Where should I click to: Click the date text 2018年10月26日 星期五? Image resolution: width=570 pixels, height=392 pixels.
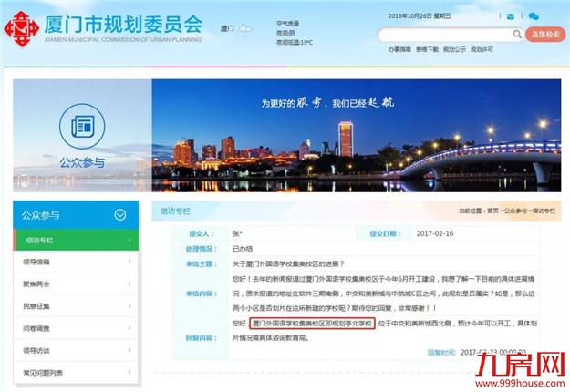pyautogui.click(x=420, y=16)
